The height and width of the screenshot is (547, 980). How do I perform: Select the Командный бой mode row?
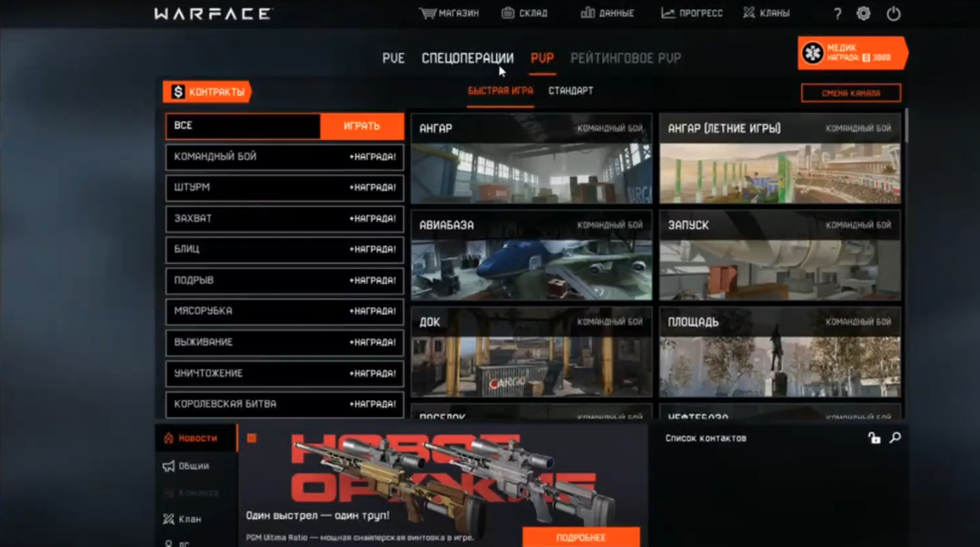coord(285,157)
